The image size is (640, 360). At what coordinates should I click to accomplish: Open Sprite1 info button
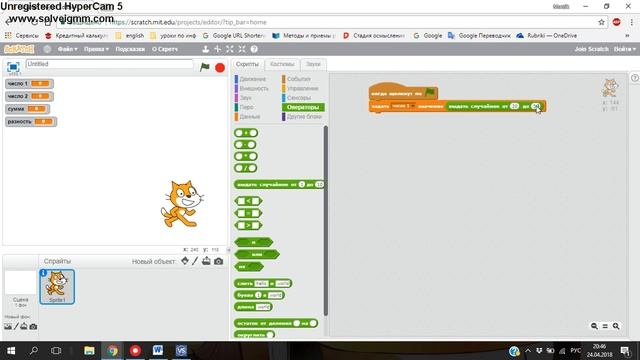coord(43,273)
